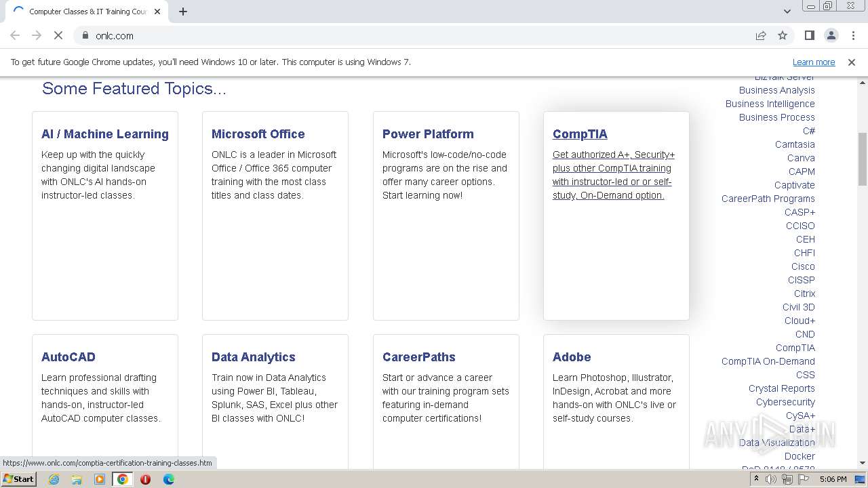View site information lock icon
Screen dimensions: 868x488
click(x=85, y=35)
